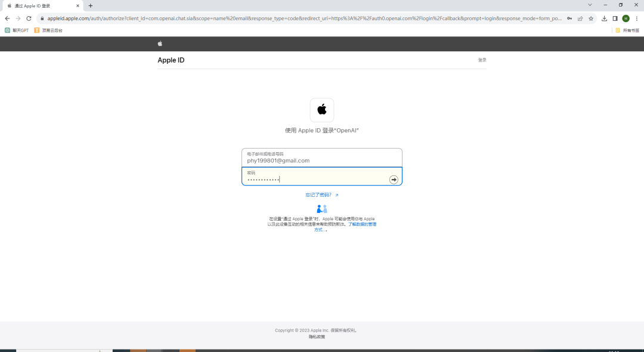The image size is (644, 352).
Task: Focus the 密码 password field
Action: pyautogui.click(x=322, y=176)
